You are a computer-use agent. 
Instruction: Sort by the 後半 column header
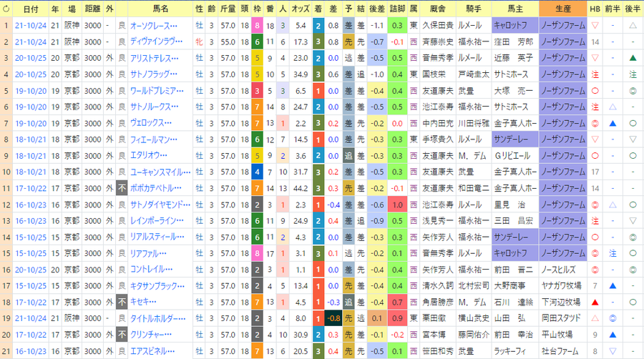coord(633,9)
